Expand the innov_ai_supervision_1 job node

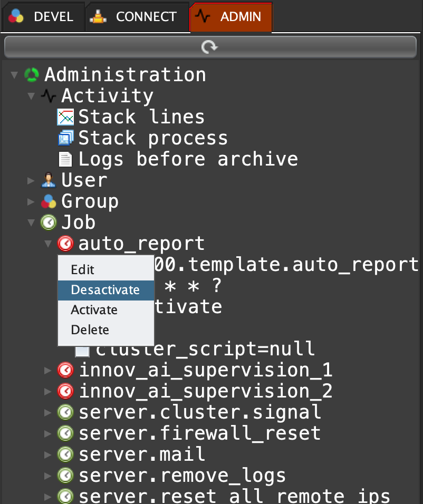pos(48,370)
